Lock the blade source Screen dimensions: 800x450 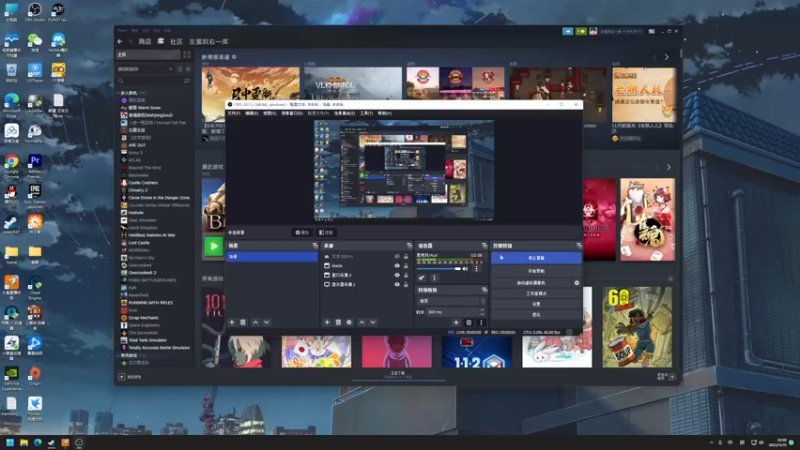tap(406, 266)
